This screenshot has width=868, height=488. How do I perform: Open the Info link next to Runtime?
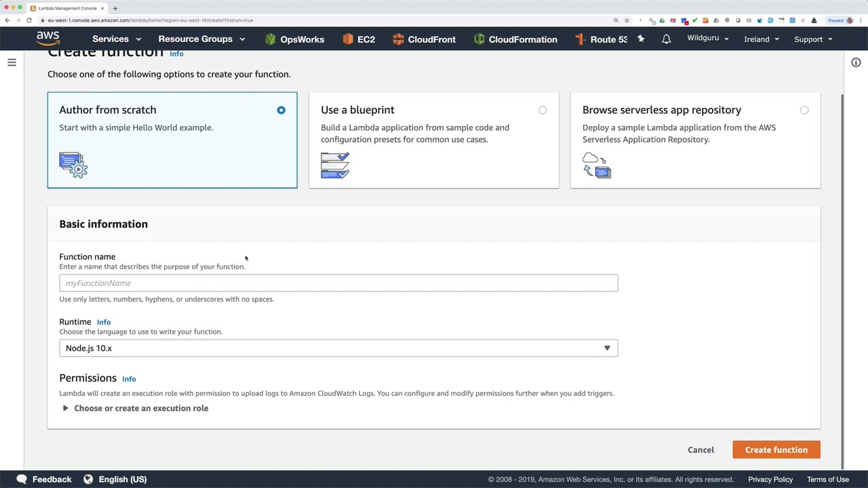point(104,323)
